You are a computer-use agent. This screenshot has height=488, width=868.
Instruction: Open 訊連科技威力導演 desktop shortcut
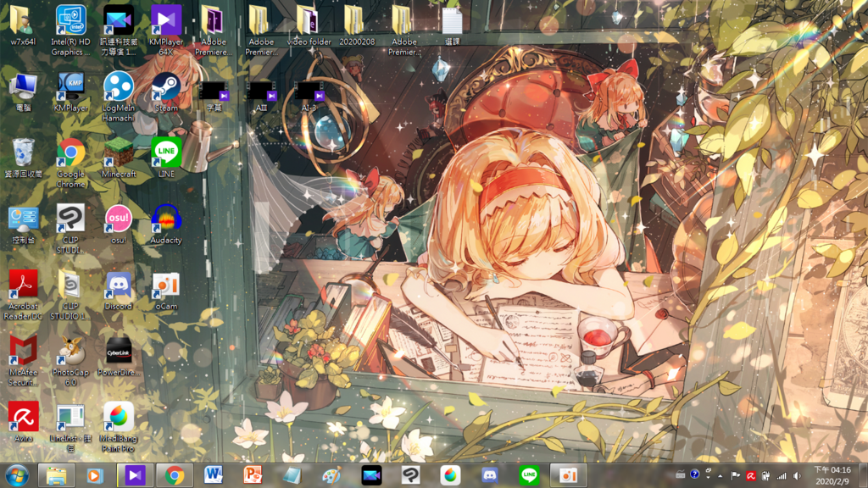[x=119, y=31]
